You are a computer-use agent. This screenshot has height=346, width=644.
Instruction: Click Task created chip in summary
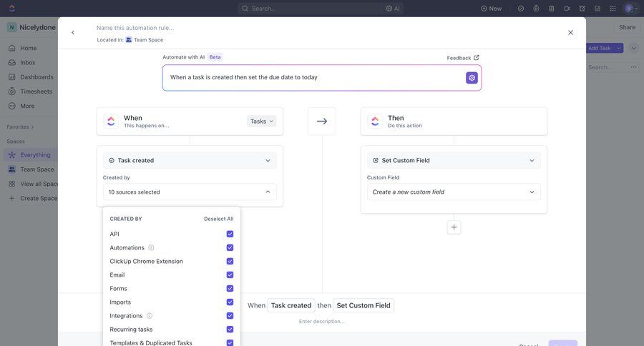[x=291, y=305]
